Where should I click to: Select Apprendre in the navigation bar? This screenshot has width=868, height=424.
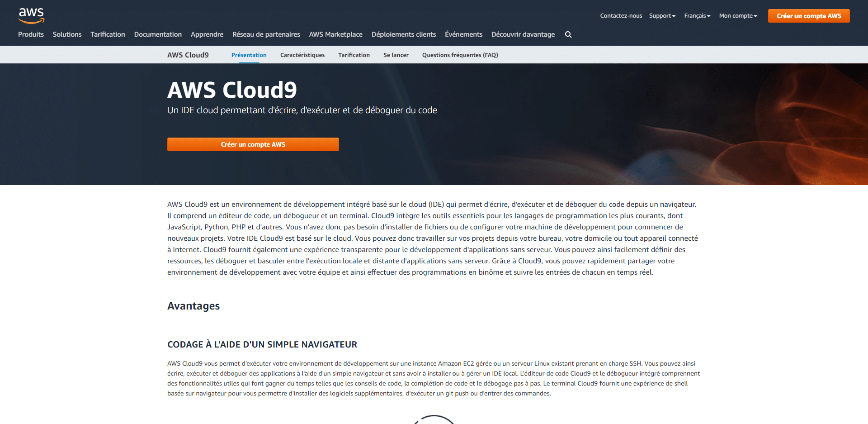pos(207,34)
